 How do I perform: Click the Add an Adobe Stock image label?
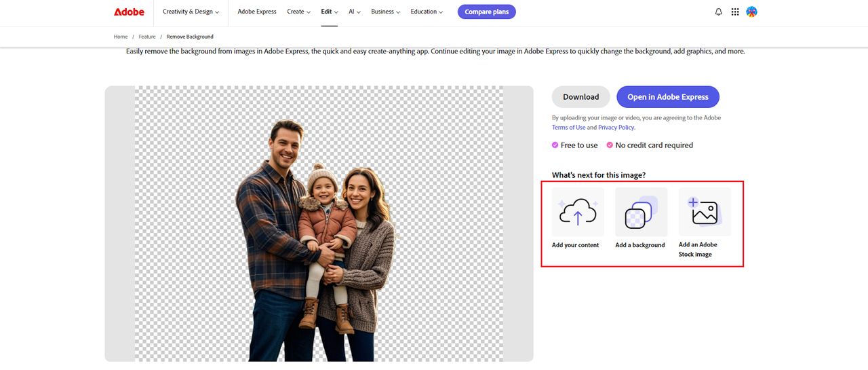698,249
